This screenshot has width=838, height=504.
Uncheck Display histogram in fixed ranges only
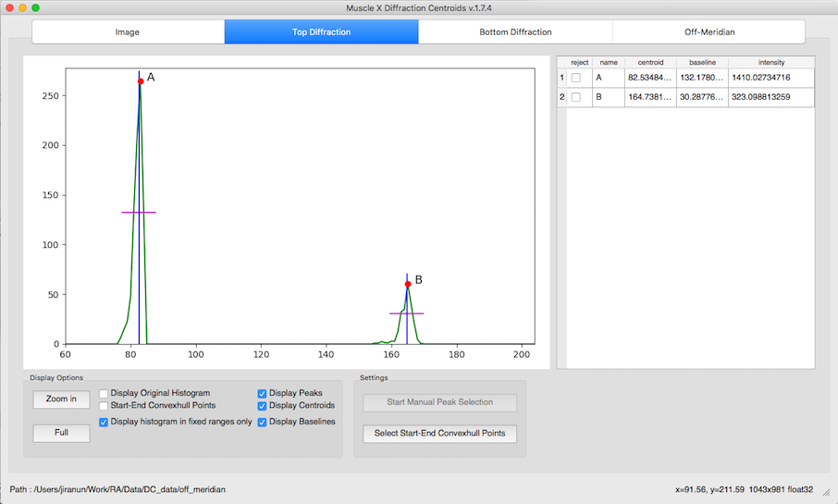coord(104,423)
